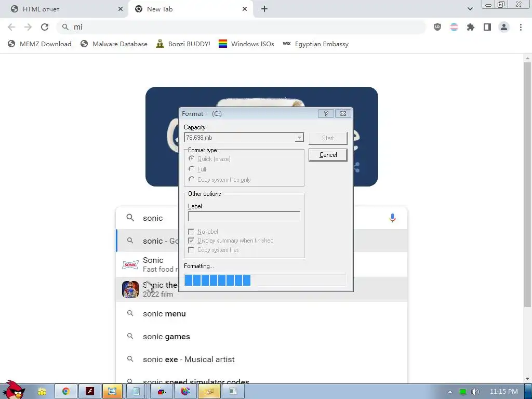Select the Sonic the 2022 film suggestion
The height and width of the screenshot is (399, 532).
coord(261,289)
